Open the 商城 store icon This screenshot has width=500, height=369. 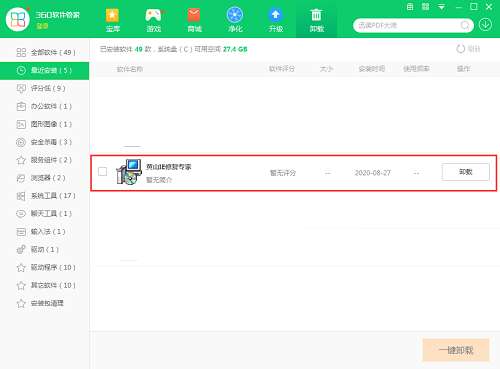click(x=194, y=20)
